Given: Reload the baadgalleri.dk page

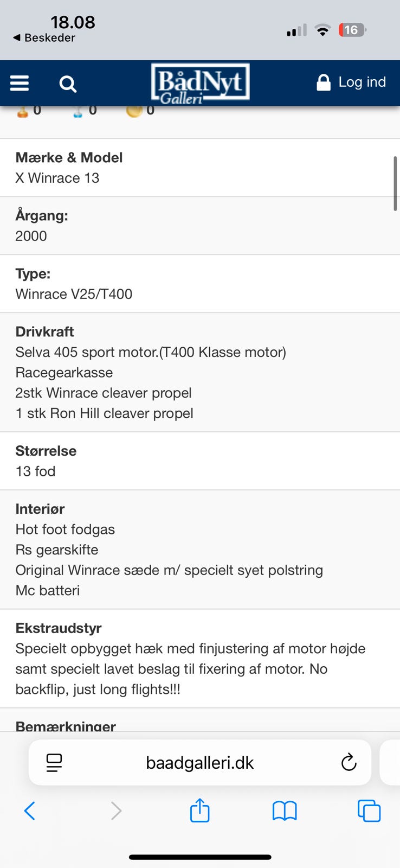Looking at the screenshot, I should (x=349, y=762).
